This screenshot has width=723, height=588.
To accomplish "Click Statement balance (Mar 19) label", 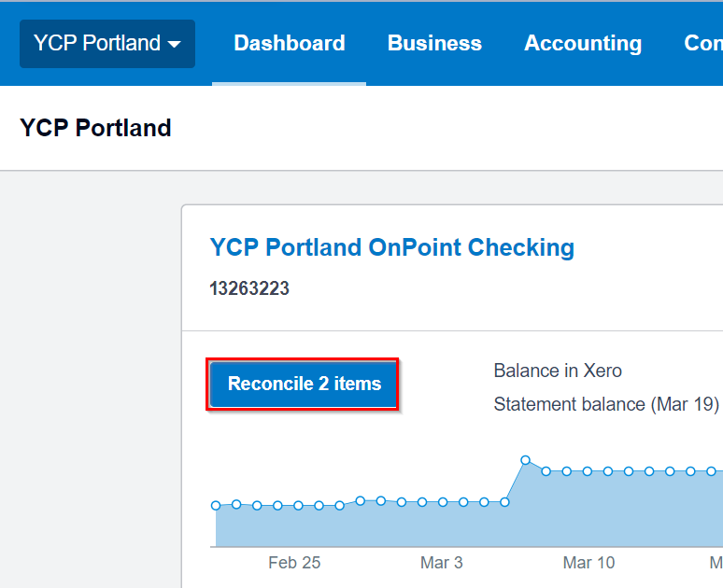I will pyautogui.click(x=606, y=404).
